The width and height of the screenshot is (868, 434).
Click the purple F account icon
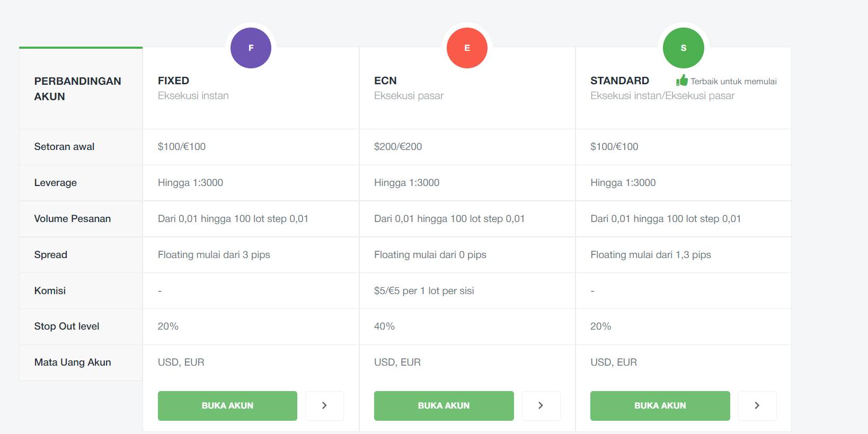[251, 48]
